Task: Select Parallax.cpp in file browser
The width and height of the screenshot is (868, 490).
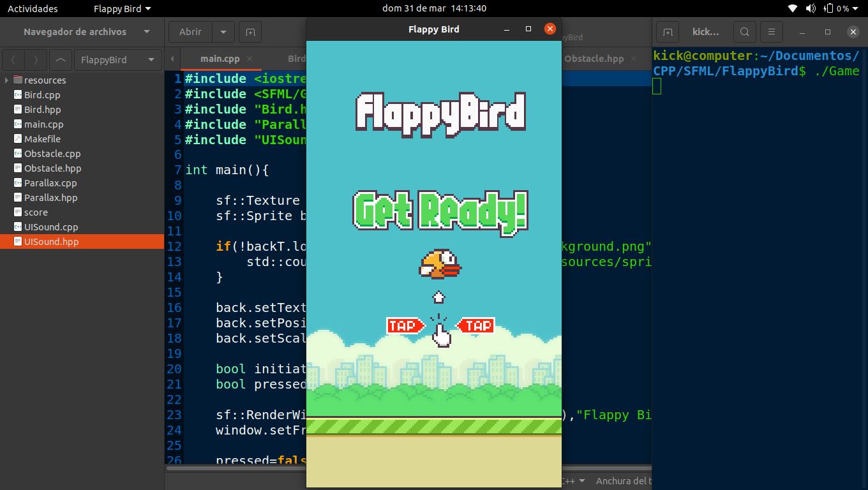Action: click(x=50, y=183)
